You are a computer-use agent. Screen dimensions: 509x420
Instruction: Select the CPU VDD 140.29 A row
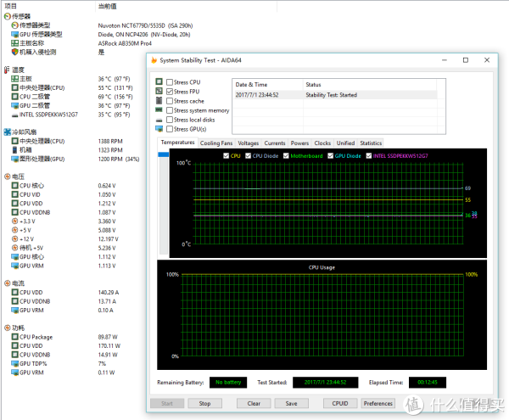pos(65,292)
